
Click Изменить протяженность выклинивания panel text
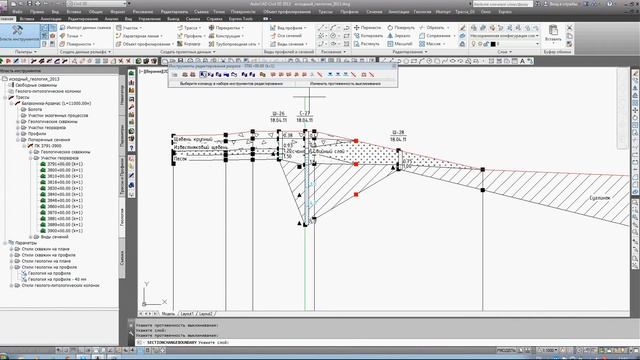[345, 83]
